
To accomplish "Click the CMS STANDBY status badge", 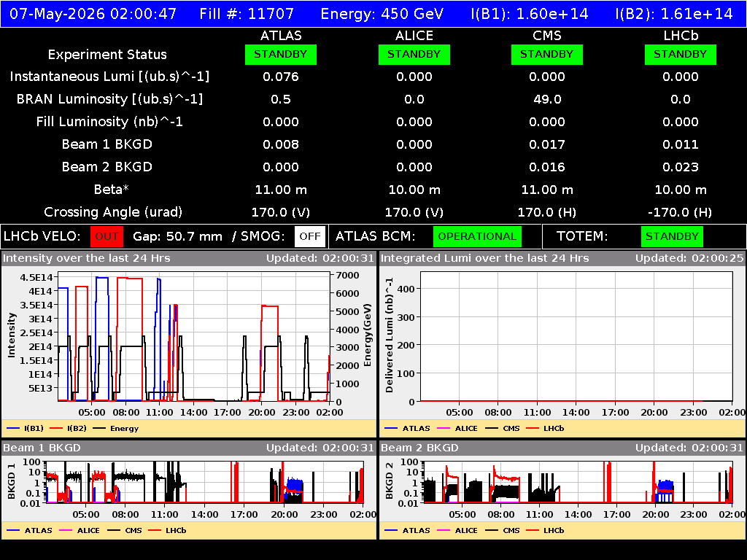I will pos(547,54).
